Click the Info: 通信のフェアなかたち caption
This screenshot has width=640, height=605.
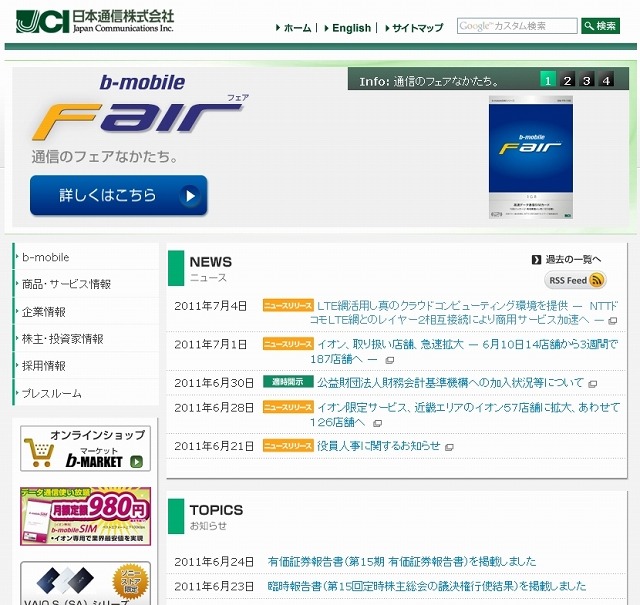point(429,81)
